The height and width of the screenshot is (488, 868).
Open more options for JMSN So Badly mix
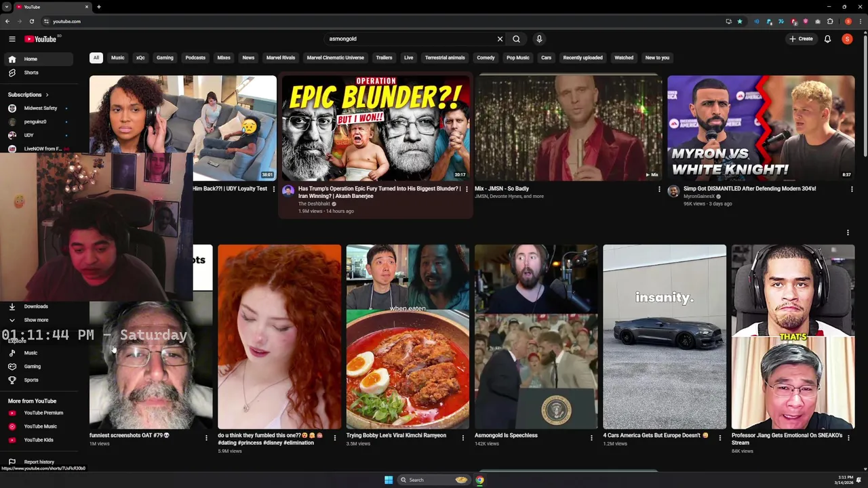(x=659, y=189)
